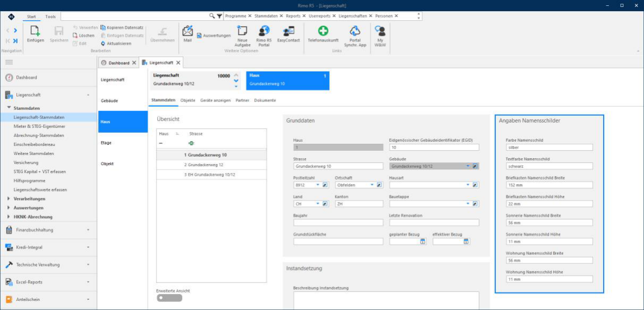Click the Aktualisieren refresh icon
The height and width of the screenshot is (310, 644).
pos(103,44)
